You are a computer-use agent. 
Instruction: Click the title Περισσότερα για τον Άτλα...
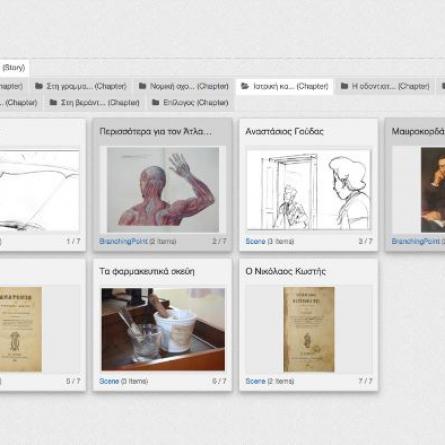tap(155, 132)
